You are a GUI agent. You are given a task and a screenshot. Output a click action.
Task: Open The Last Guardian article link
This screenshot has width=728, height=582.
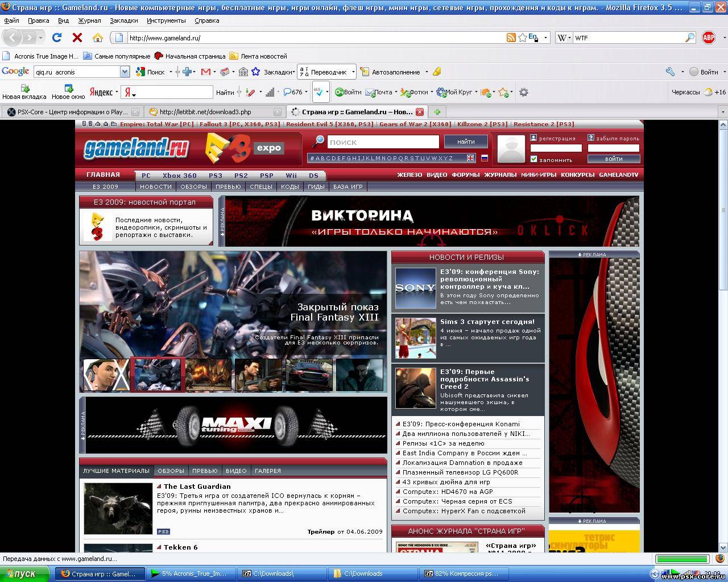coord(197,487)
